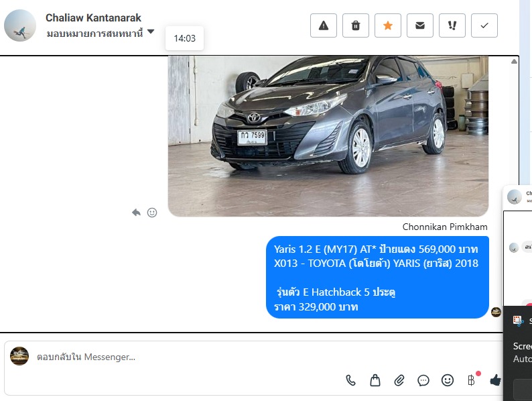Screen dimensions: 532x401
Task: Click the warning triangle report icon
Action: tap(324, 25)
